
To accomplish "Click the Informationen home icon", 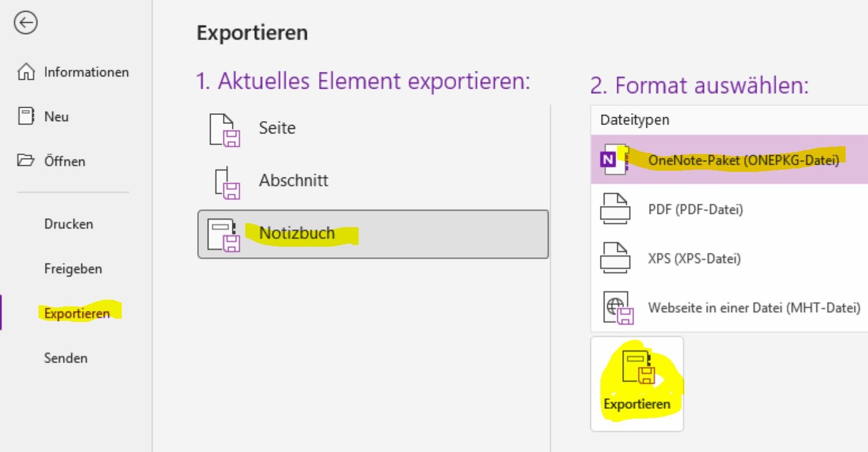I will (26, 72).
